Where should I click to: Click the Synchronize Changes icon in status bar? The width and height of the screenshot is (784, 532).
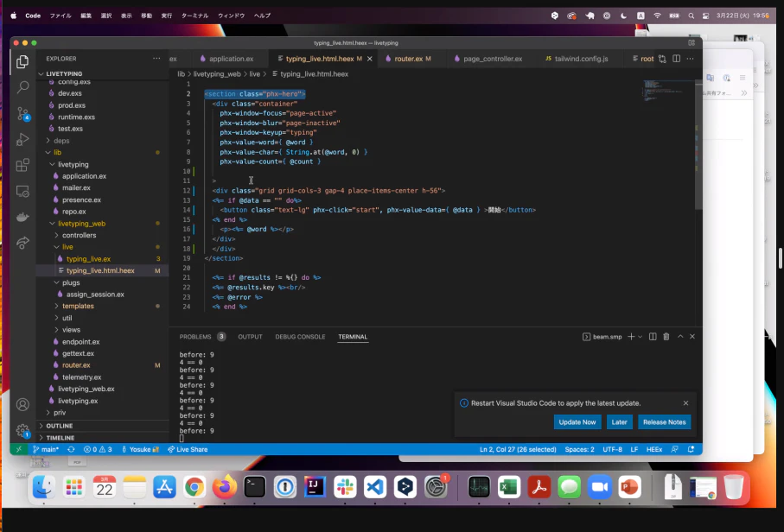click(71, 450)
